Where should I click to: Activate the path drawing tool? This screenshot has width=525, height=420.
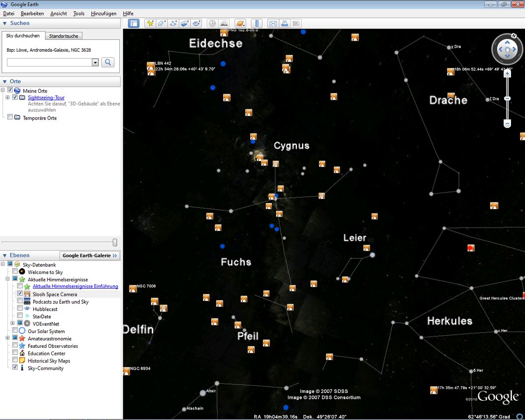173,23
